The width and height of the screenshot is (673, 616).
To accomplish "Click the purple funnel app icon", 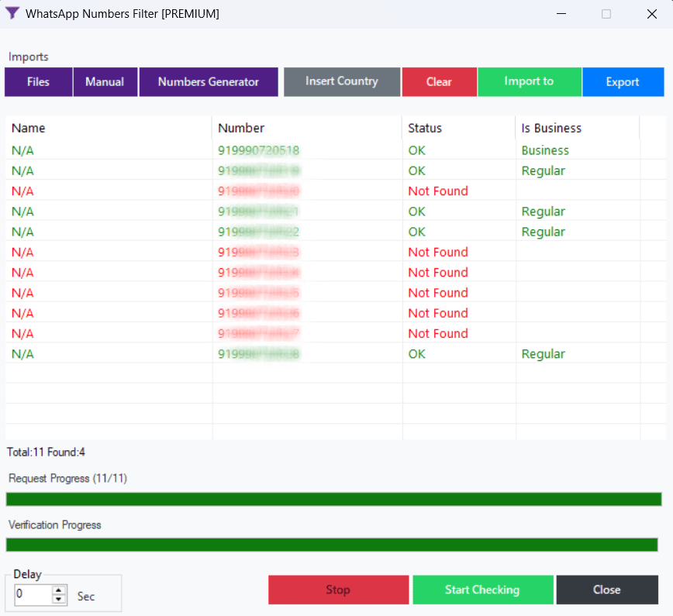I will tap(12, 13).
